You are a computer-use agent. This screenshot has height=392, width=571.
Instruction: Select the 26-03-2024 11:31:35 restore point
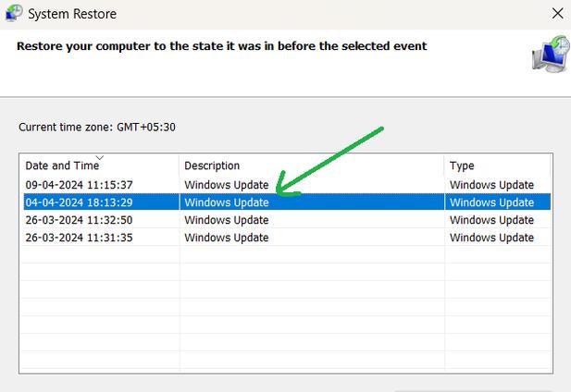click(287, 237)
